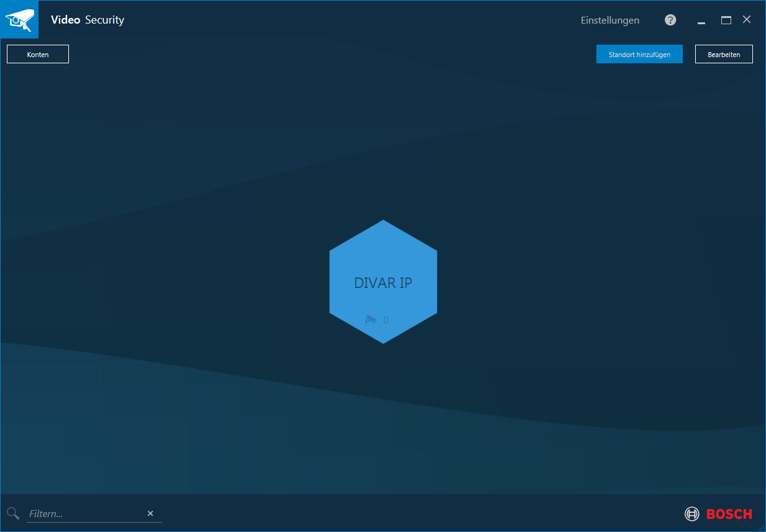This screenshot has height=532, width=766.
Task: Open the help via question mark icon
Action: (670, 19)
